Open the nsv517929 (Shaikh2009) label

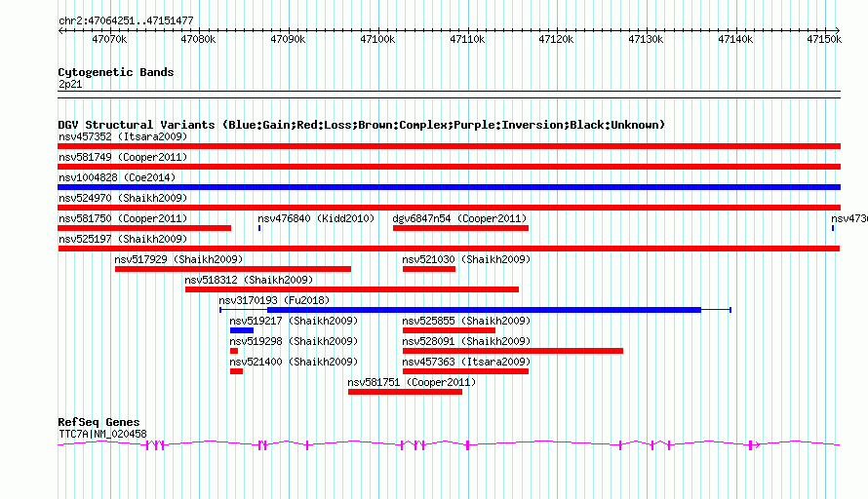point(178,259)
